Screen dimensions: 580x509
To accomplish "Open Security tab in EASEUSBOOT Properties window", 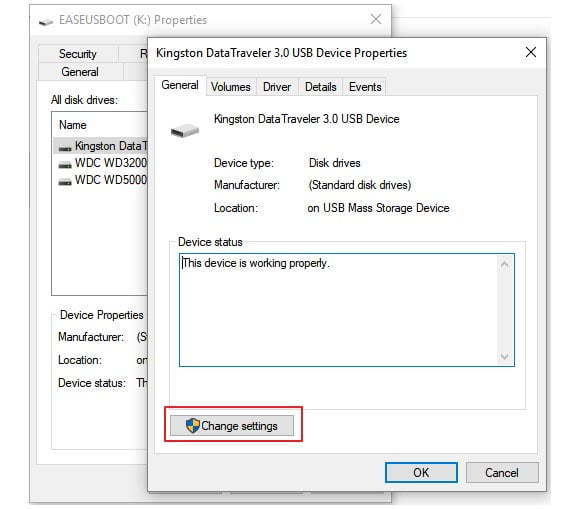I will pyautogui.click(x=78, y=54).
